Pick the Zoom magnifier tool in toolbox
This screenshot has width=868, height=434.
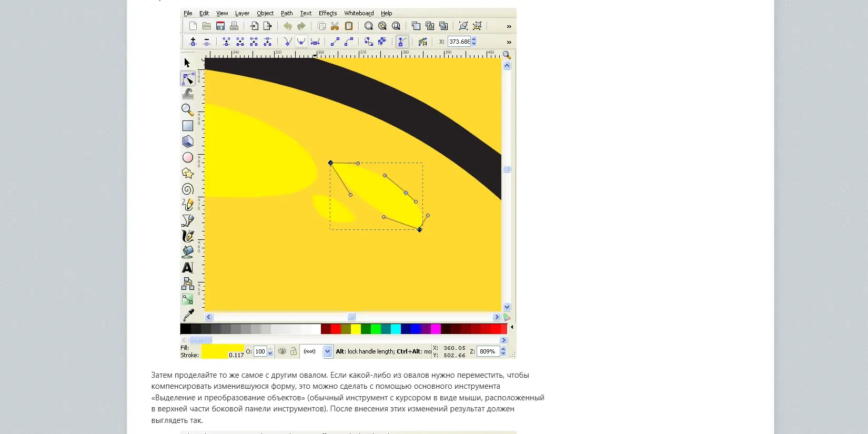pos(188,110)
